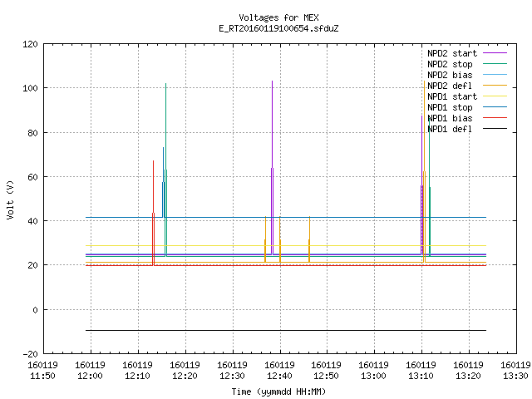Click the NPD2 stop legend label
Viewport: 532px width, 399px height.
point(450,64)
